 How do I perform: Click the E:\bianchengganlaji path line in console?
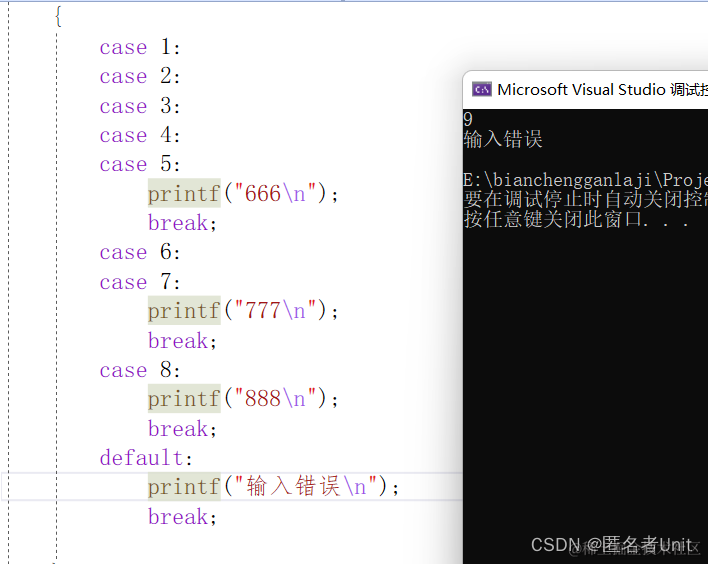point(586,180)
